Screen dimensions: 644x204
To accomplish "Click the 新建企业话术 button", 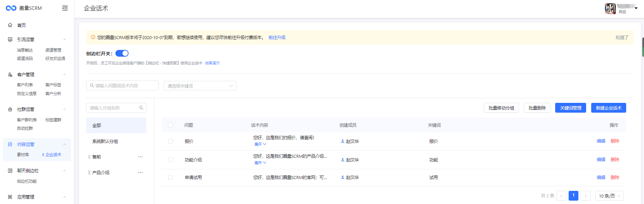I will point(608,108).
